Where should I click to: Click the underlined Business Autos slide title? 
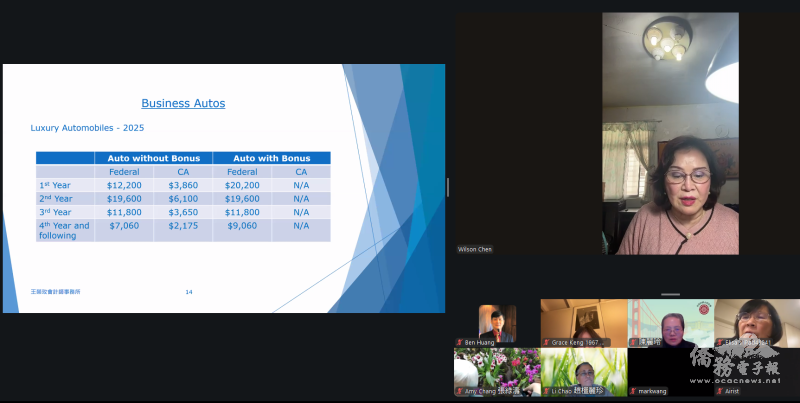pyautogui.click(x=183, y=103)
